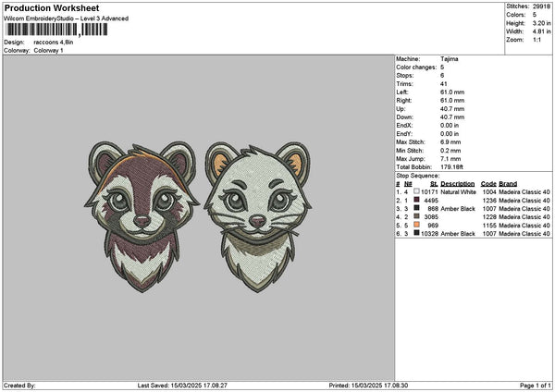
Task: Click the brown raccoon face embroidery design
Action: [142, 211]
